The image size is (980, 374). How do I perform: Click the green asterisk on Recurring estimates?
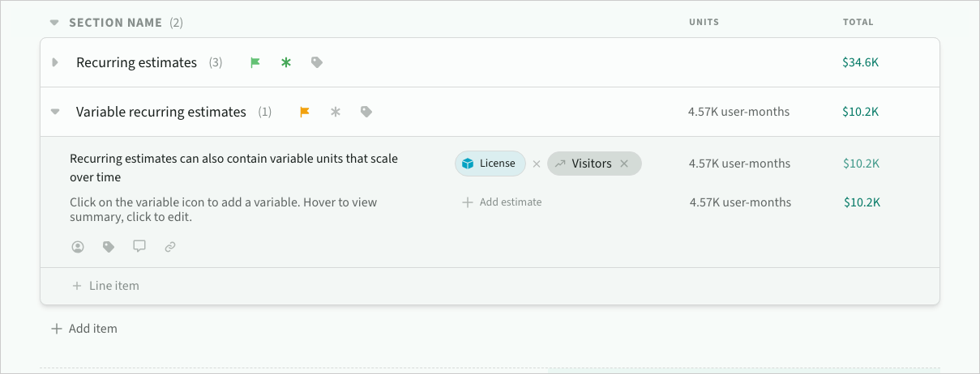coord(285,62)
